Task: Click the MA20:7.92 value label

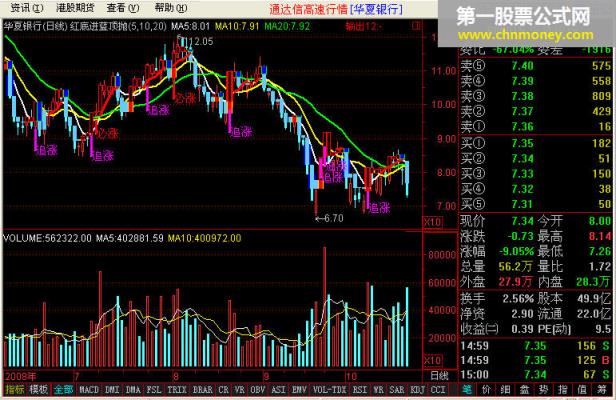Action: click(287, 26)
